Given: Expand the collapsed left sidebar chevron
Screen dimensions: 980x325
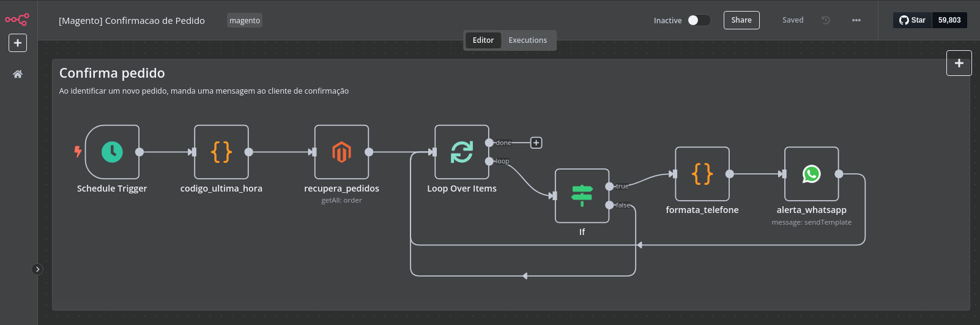Looking at the screenshot, I should (37, 269).
